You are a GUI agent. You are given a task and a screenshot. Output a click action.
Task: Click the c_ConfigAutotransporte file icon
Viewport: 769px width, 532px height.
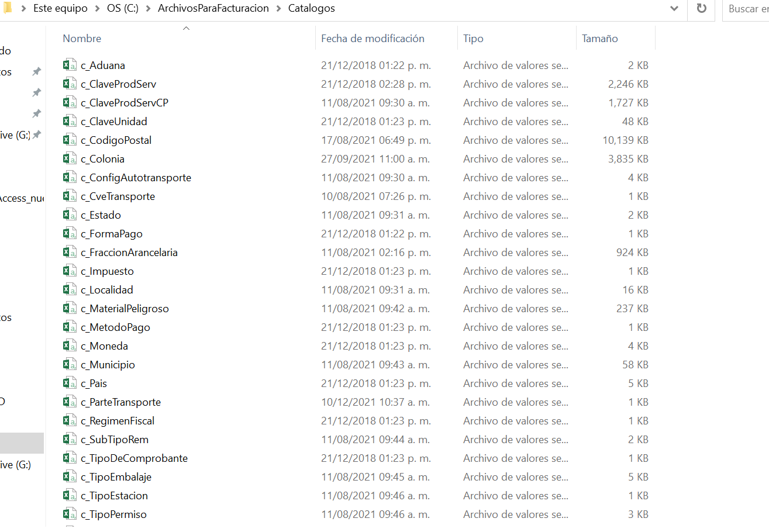pyautogui.click(x=70, y=177)
